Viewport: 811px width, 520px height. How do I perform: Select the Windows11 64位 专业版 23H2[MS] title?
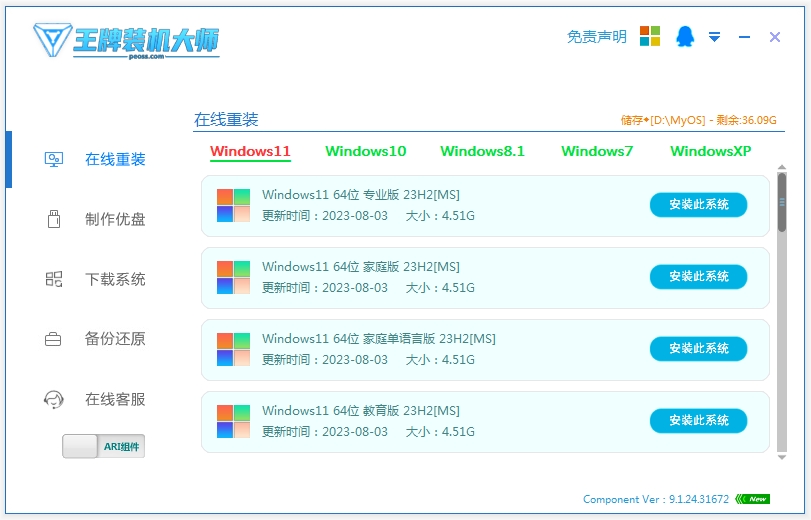[361, 195]
